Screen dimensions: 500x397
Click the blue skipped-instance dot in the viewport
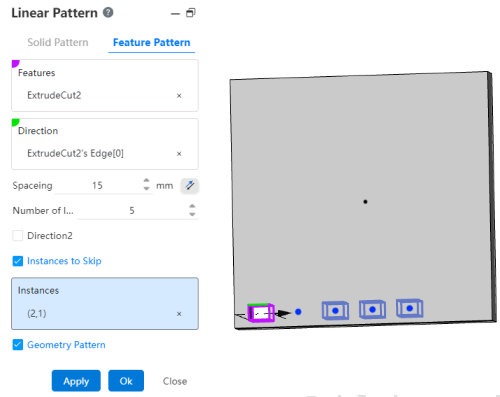[x=298, y=312]
